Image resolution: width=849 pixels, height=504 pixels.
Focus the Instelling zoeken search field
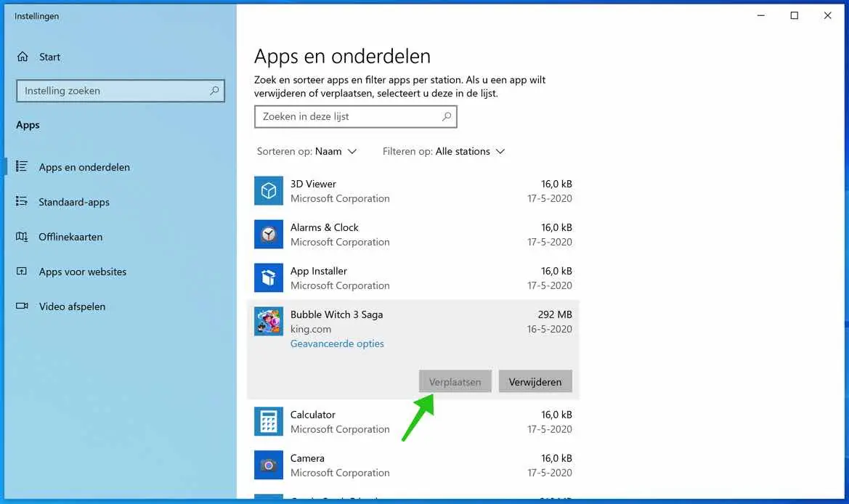121,91
